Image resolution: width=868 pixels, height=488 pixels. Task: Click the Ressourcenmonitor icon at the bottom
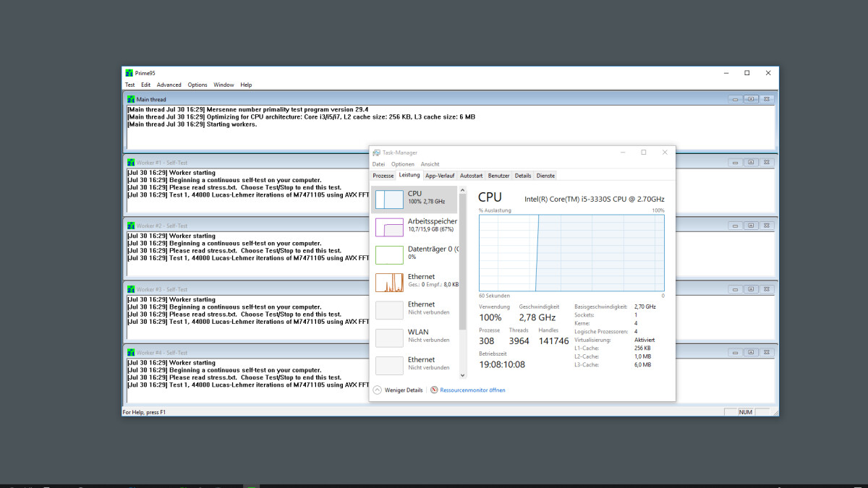point(434,390)
